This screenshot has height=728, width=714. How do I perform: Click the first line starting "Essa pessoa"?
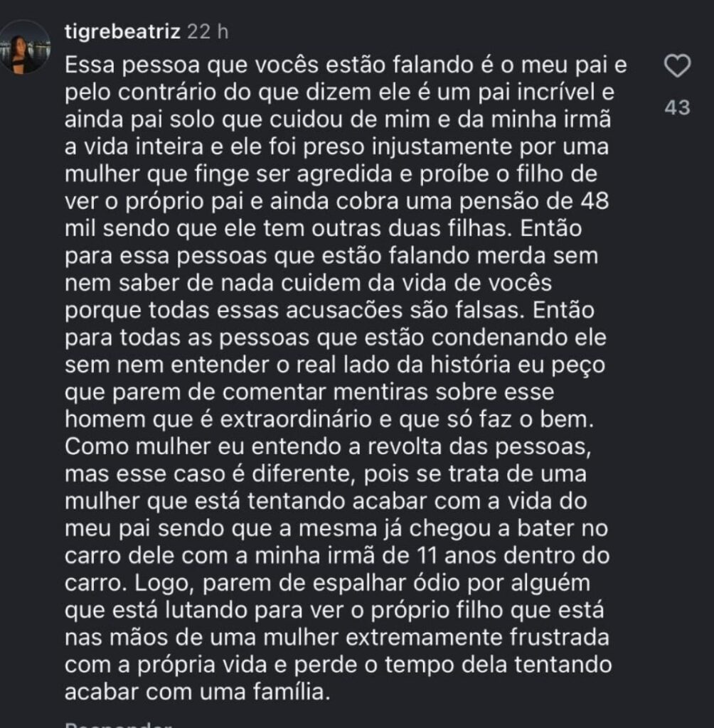(x=346, y=65)
